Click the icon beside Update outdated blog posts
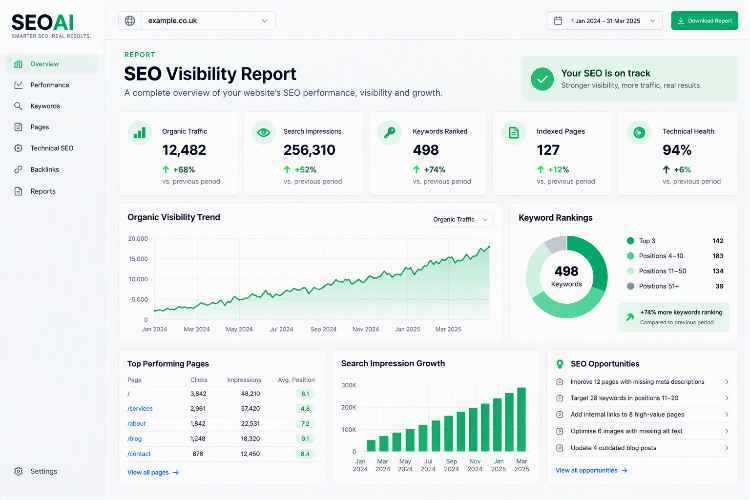Viewport: 750px width, 500px height. (560, 448)
